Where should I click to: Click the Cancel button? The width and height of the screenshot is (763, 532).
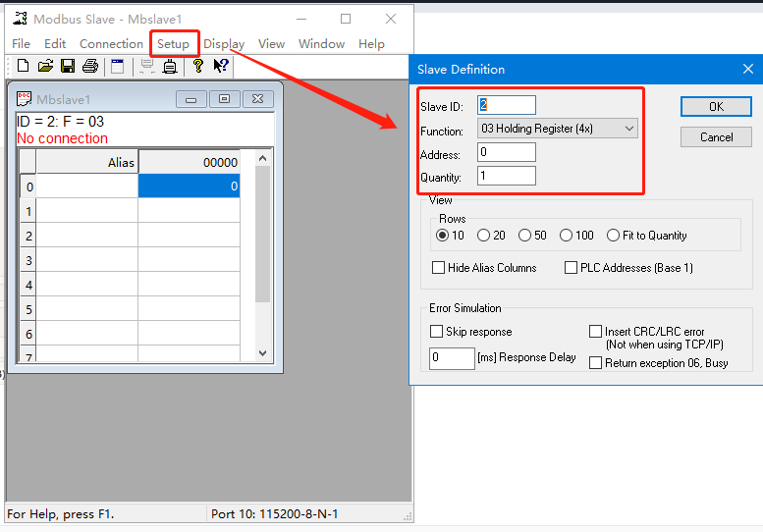point(716,137)
